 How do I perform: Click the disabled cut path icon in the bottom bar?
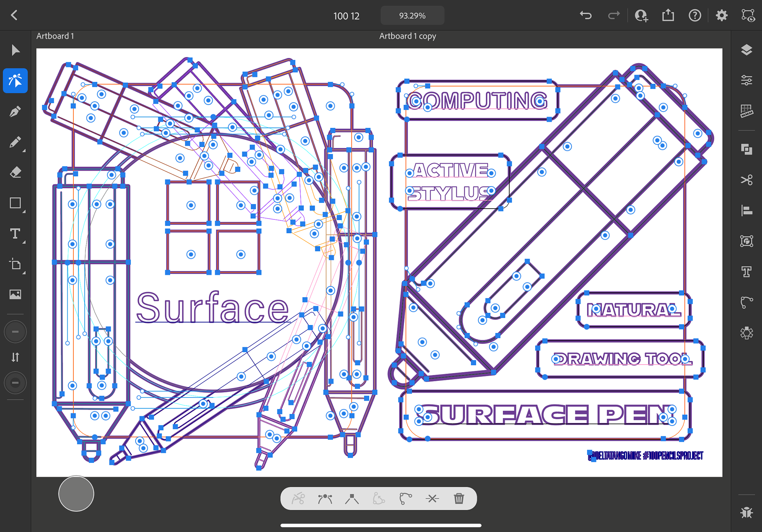(298, 498)
